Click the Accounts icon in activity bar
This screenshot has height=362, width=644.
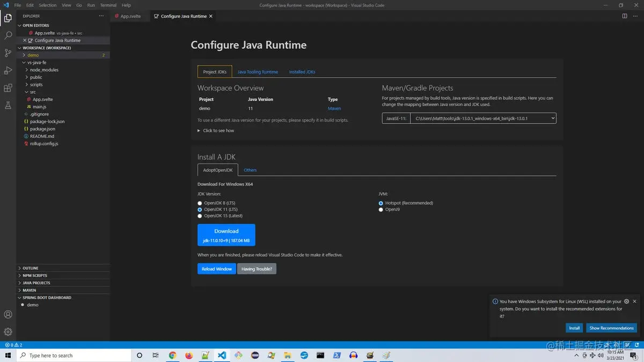click(8, 315)
